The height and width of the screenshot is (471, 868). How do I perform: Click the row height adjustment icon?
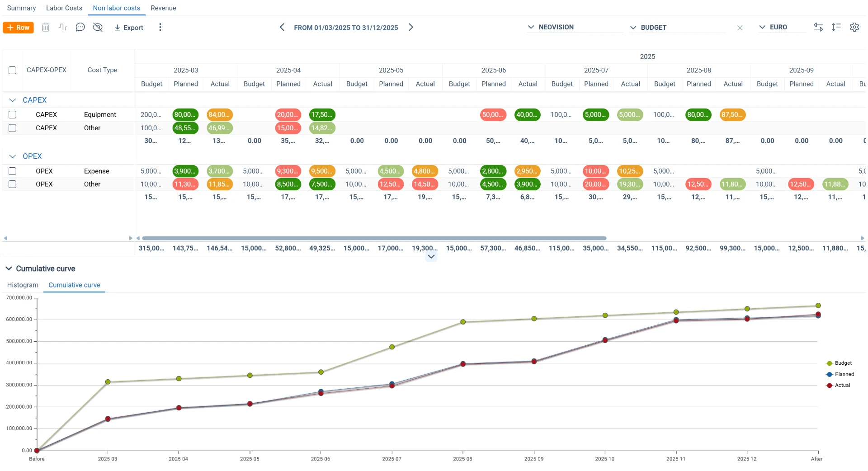[836, 28]
